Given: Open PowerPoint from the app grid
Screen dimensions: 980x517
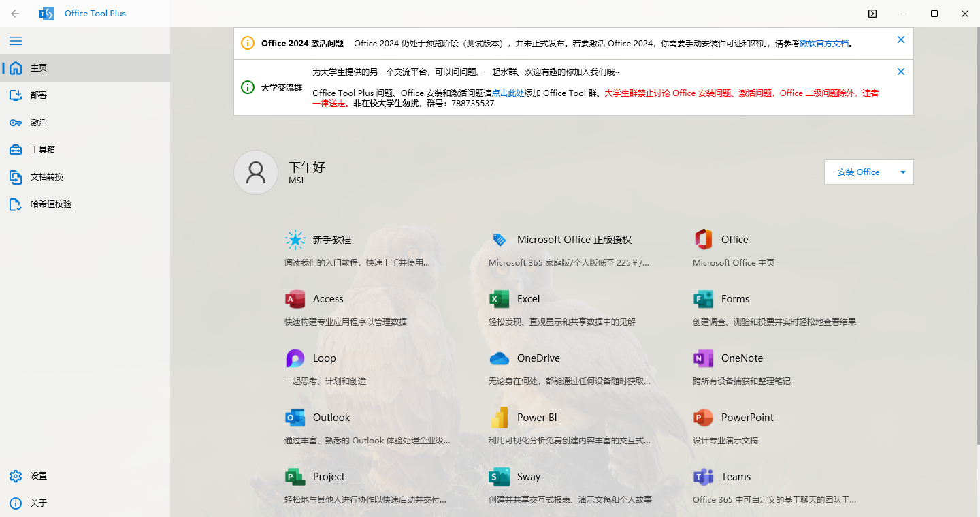Looking at the screenshot, I should [702, 417].
